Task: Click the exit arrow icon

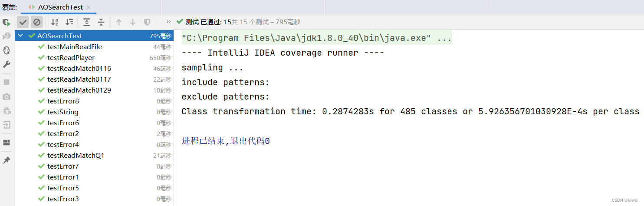Action: (x=7, y=125)
